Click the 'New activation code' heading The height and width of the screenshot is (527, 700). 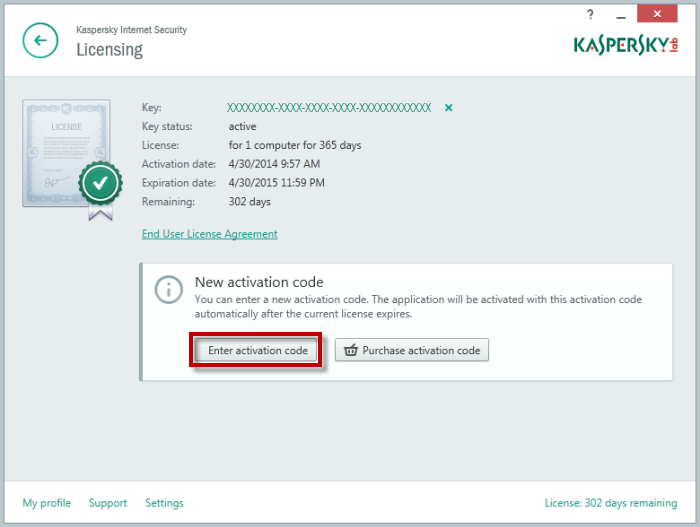[259, 282]
